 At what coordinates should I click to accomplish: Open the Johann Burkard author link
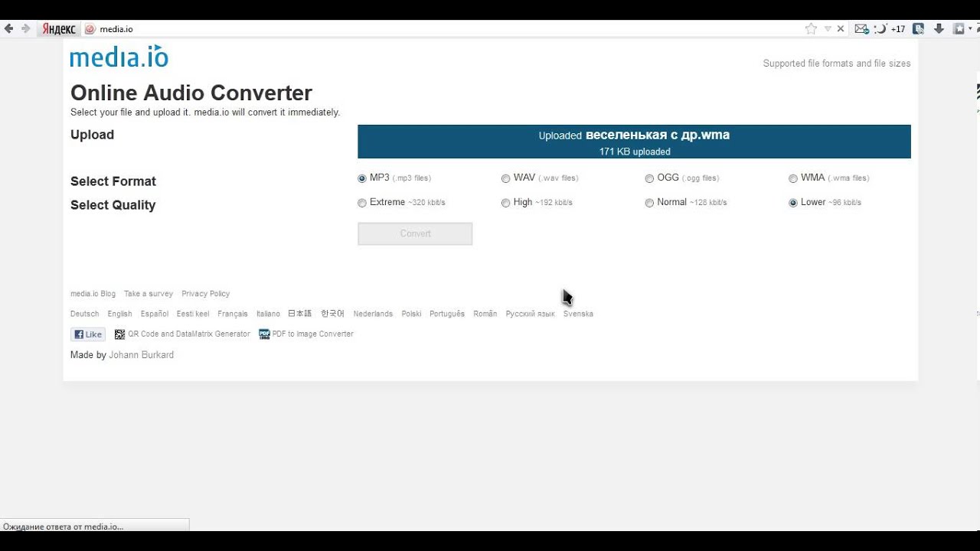[x=141, y=355]
